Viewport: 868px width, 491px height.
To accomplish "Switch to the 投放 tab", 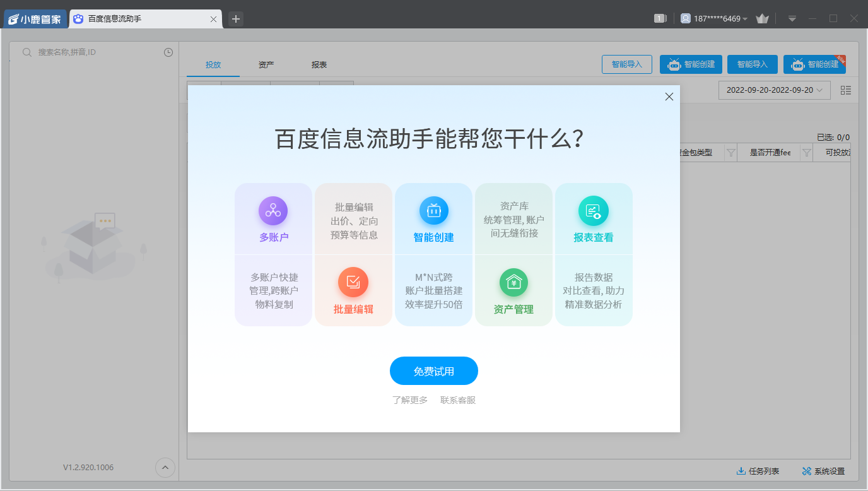I will coord(213,64).
